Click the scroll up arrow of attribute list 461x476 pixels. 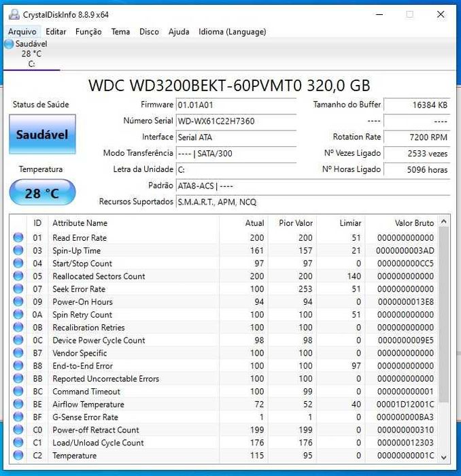(x=444, y=222)
